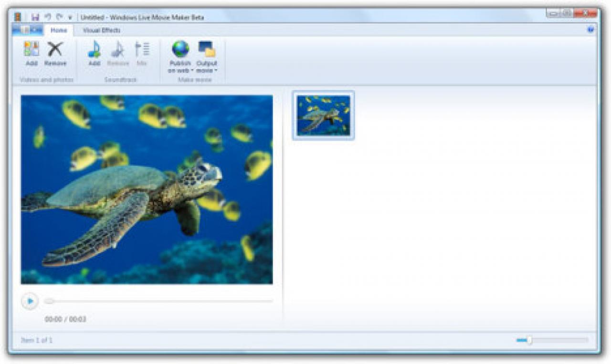The height and width of the screenshot is (364, 611).
Task: Click the preview seek bar
Action: click(158, 301)
